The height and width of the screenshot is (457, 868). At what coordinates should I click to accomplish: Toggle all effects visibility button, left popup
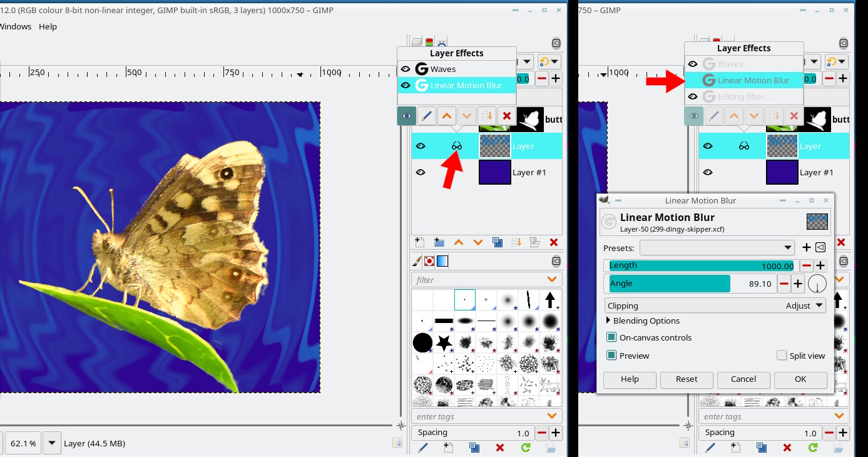pos(407,116)
